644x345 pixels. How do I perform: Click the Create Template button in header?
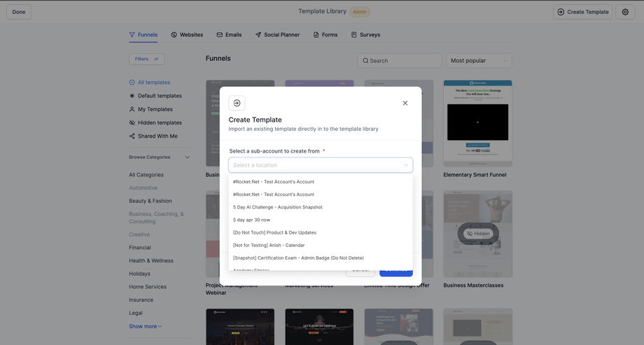[583, 12]
